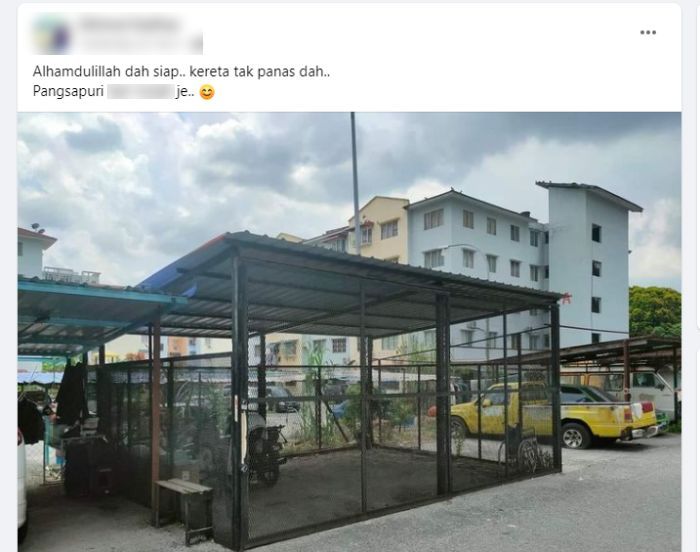Viewport: 700px width, 552px height.
Task: Click the blurred apartment name in caption
Action: tap(140, 92)
